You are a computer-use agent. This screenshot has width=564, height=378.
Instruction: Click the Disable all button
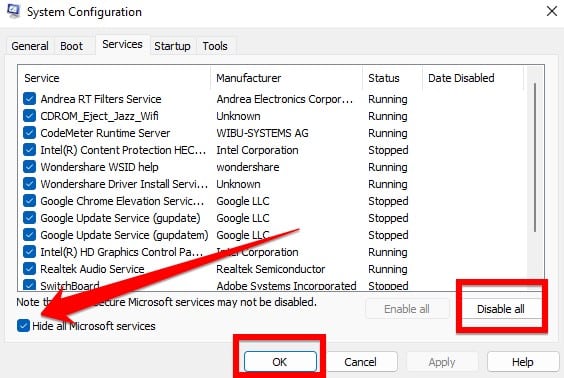click(x=501, y=309)
